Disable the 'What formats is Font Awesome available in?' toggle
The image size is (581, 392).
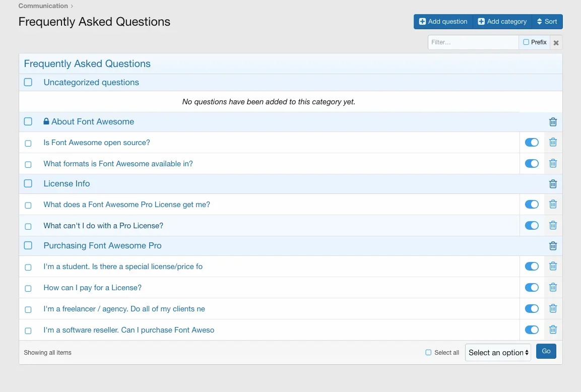point(532,164)
